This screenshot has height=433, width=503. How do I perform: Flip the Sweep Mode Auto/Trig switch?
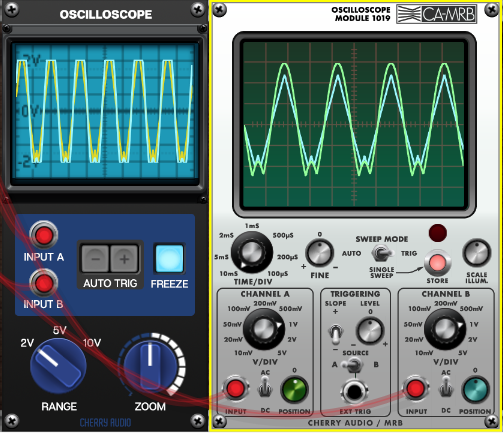[x=382, y=253]
